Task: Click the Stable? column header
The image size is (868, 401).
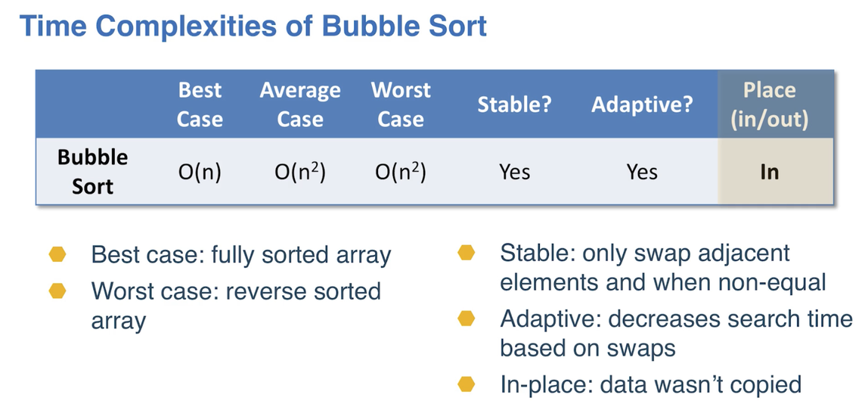Action: click(515, 104)
